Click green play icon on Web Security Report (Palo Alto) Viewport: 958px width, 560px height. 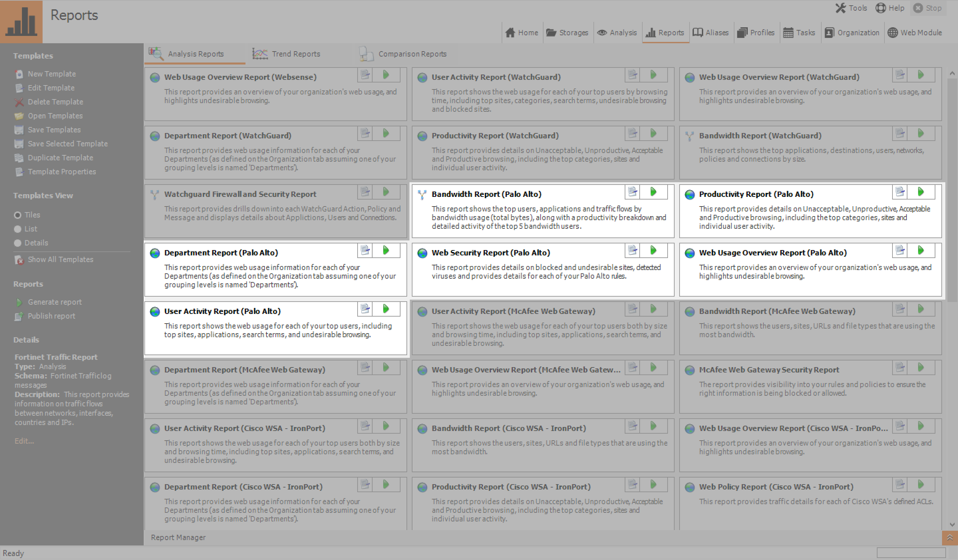[x=653, y=250]
